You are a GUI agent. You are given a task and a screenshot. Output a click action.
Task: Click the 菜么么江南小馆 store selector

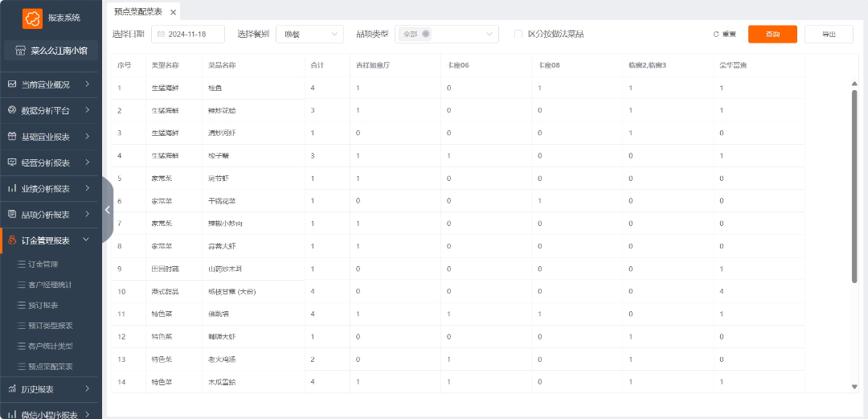pos(51,51)
